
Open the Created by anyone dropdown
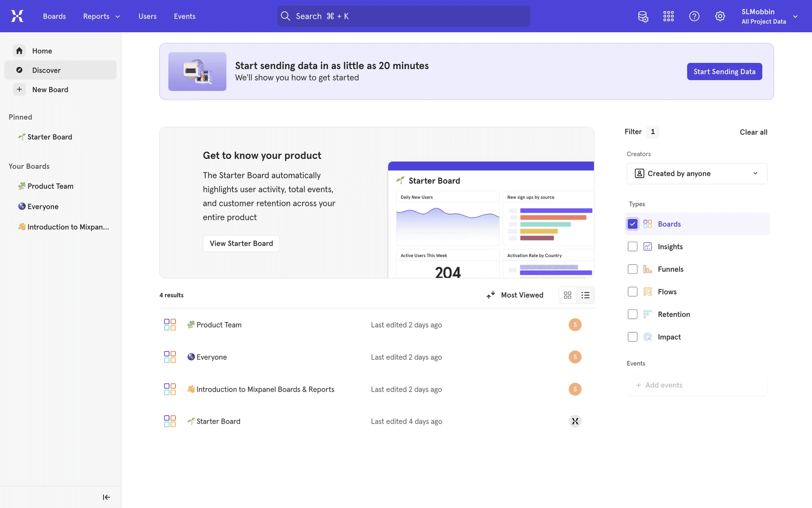click(697, 174)
